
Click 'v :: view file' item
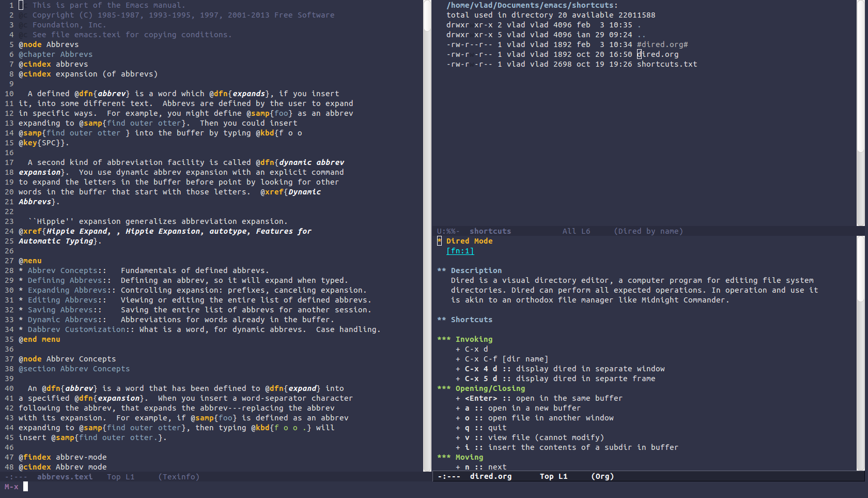pyautogui.click(x=530, y=437)
